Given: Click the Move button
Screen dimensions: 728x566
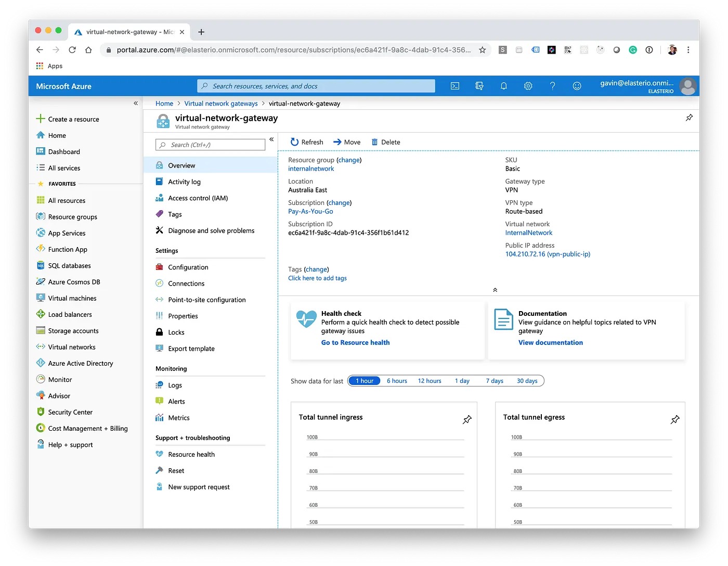Looking at the screenshot, I should click(347, 142).
